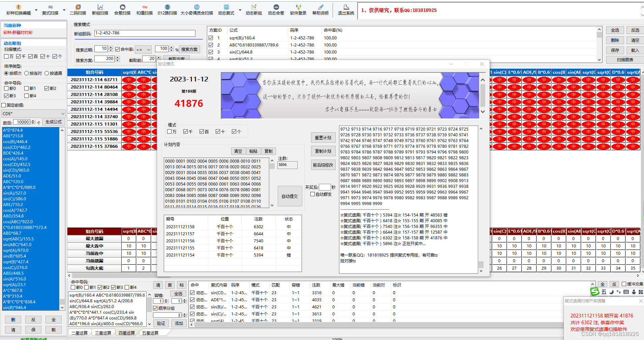Expand the 彩种切换编辑 dropdown arrow
Viewport: 644px width, 340px height.
tap(36, 10)
